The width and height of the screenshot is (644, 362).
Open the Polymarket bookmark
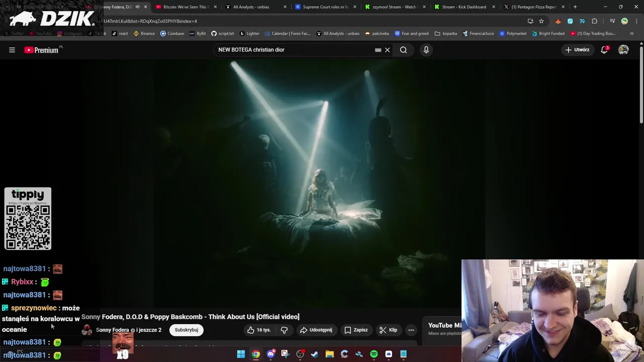point(513,34)
